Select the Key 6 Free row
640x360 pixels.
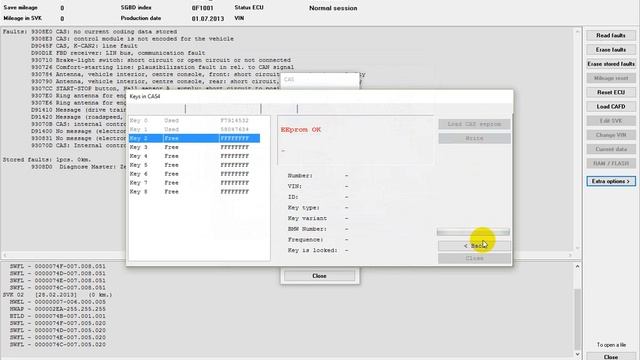coord(194,174)
